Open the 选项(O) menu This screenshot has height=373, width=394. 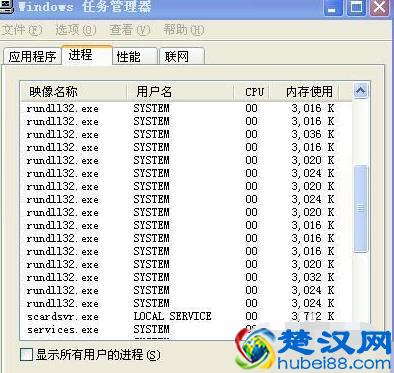(76, 30)
